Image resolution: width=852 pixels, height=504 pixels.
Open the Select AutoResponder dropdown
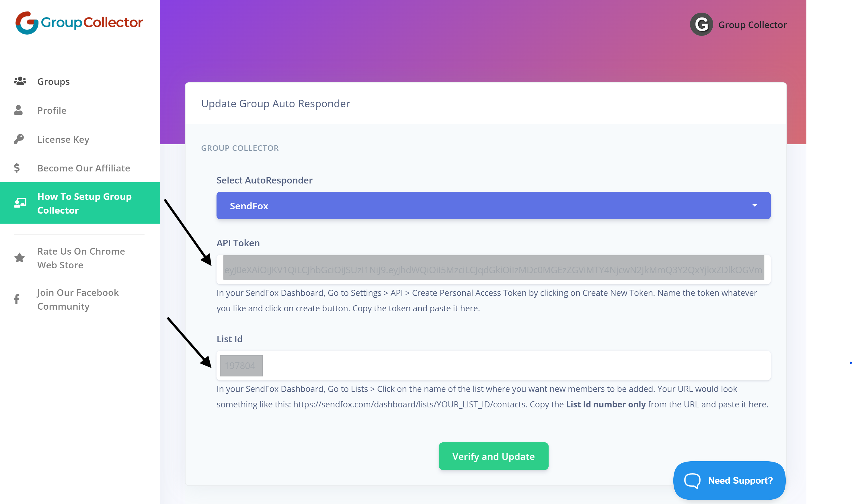pos(493,206)
